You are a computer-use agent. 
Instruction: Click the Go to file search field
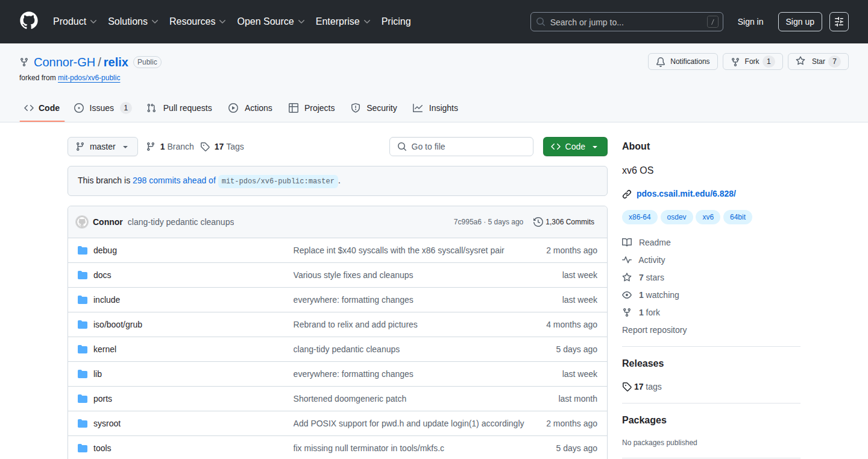(x=461, y=147)
